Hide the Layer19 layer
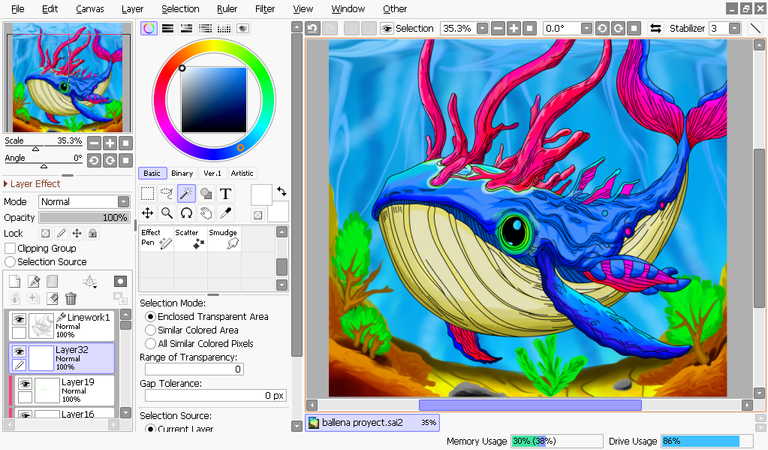This screenshot has height=450, width=768. [25, 384]
